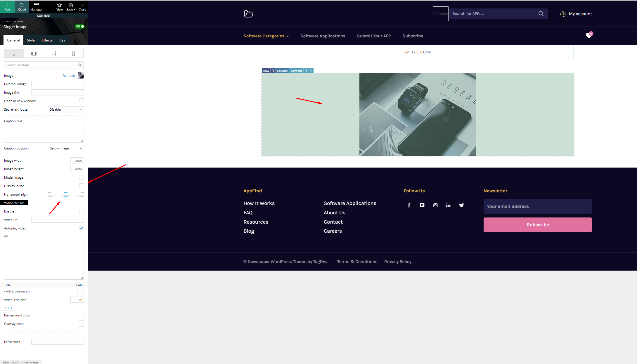Click the Row duplicate icon
This screenshot has width=637, height=364.
pos(273,71)
